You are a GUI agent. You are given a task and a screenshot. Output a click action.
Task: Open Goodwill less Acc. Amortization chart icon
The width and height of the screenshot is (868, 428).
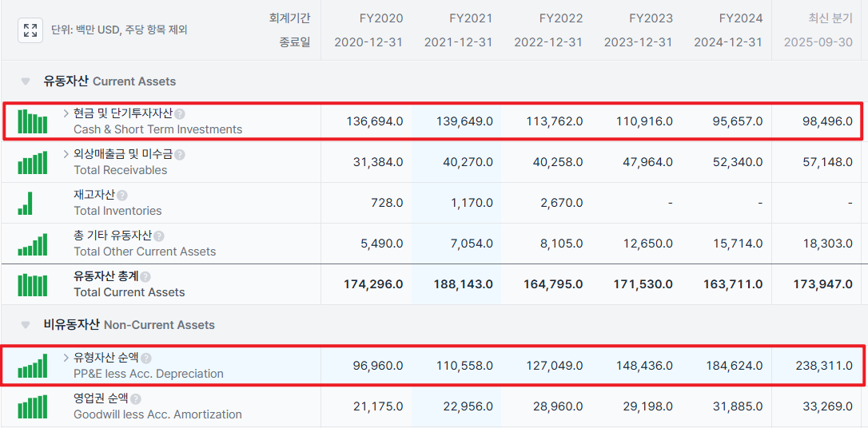coord(32,406)
